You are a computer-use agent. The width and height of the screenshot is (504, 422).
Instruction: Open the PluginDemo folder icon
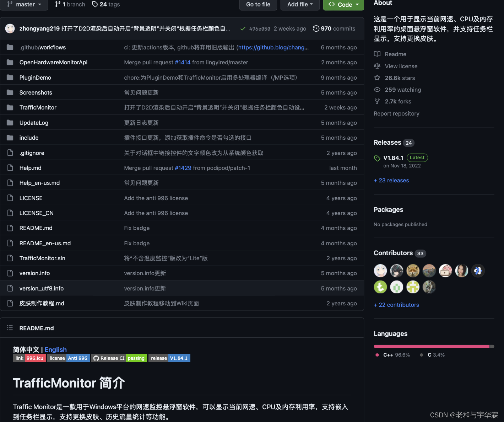pyautogui.click(x=10, y=78)
